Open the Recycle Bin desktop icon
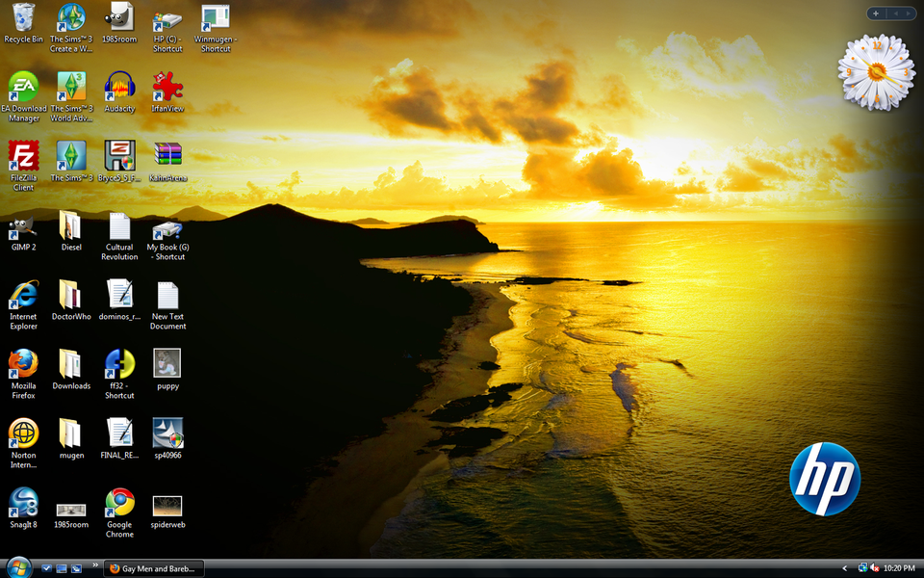 point(23,17)
